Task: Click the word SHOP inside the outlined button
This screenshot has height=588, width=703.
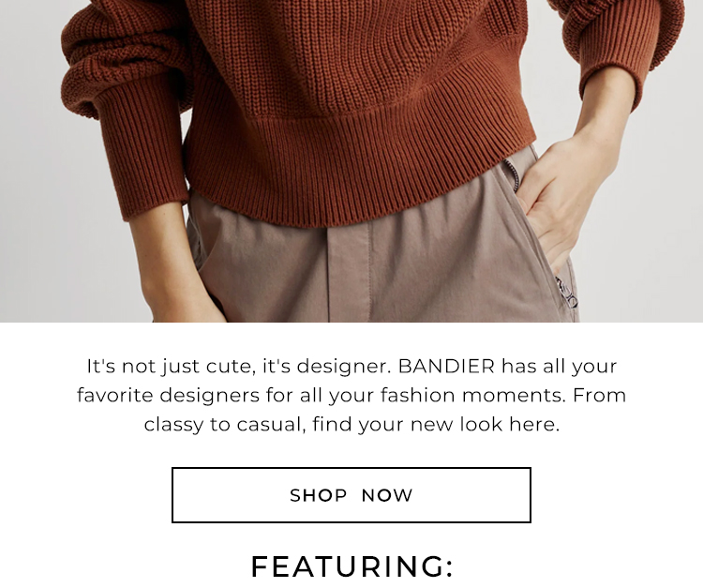Action: coord(319,495)
